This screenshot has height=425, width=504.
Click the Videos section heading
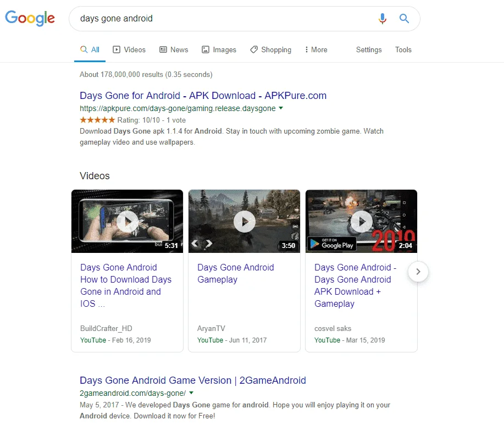pos(95,176)
